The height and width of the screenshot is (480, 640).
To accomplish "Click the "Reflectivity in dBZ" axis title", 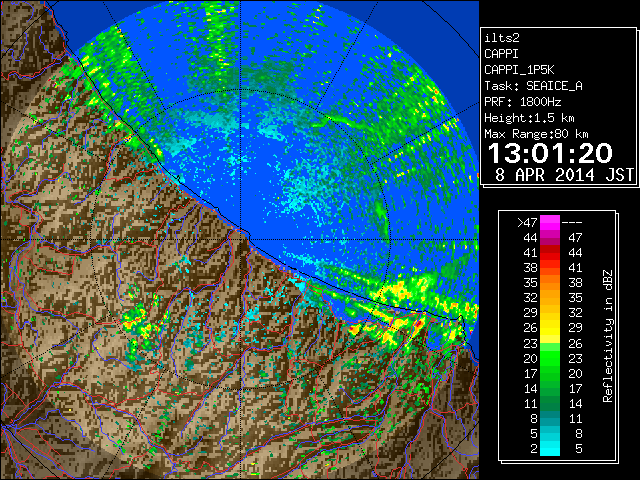I will pyautogui.click(x=608, y=336).
